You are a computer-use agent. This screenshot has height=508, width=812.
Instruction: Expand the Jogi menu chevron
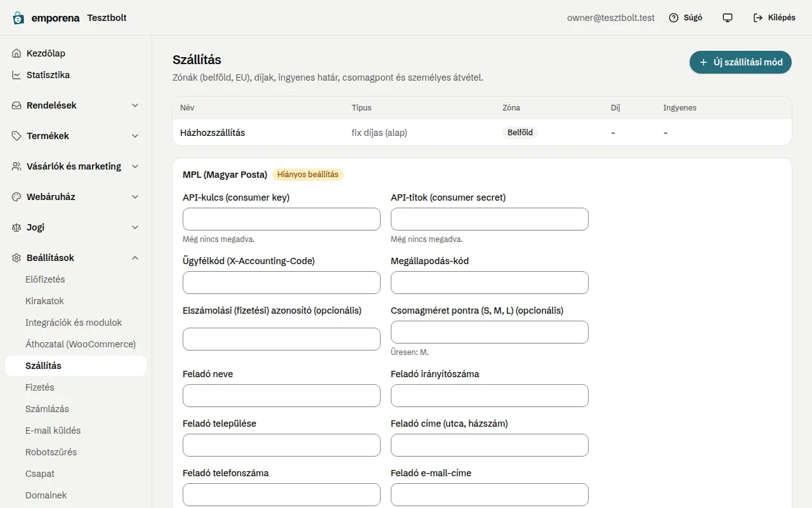(135, 227)
